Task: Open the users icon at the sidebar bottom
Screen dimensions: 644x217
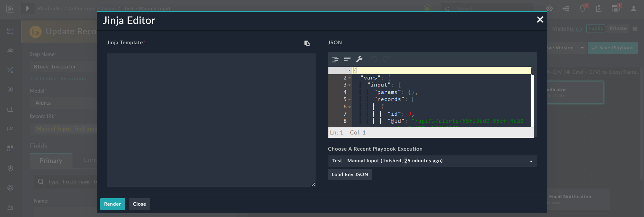Action: (10, 208)
